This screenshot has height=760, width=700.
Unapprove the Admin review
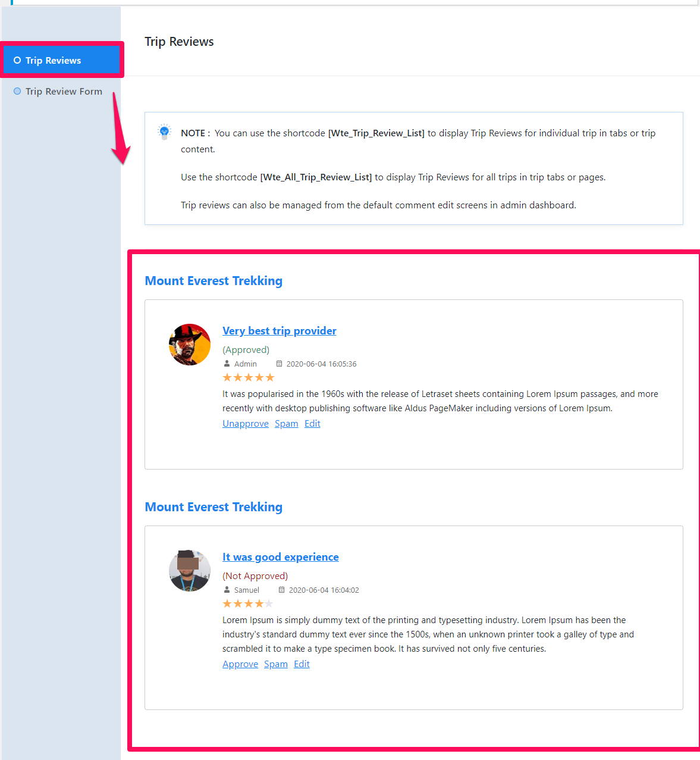(246, 424)
